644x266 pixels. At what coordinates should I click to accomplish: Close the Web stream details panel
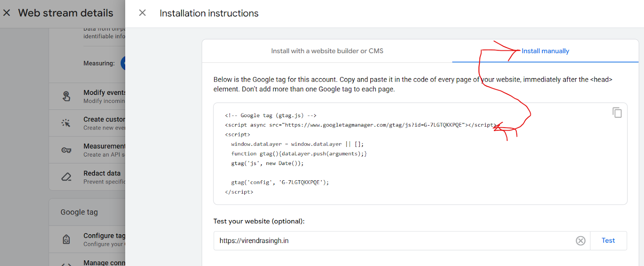(6, 13)
